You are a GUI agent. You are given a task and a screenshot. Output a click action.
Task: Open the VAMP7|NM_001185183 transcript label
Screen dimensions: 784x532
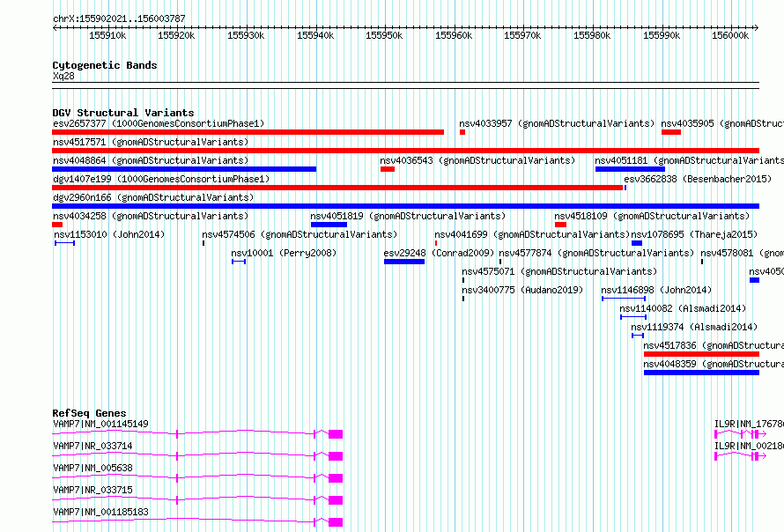coord(100,512)
